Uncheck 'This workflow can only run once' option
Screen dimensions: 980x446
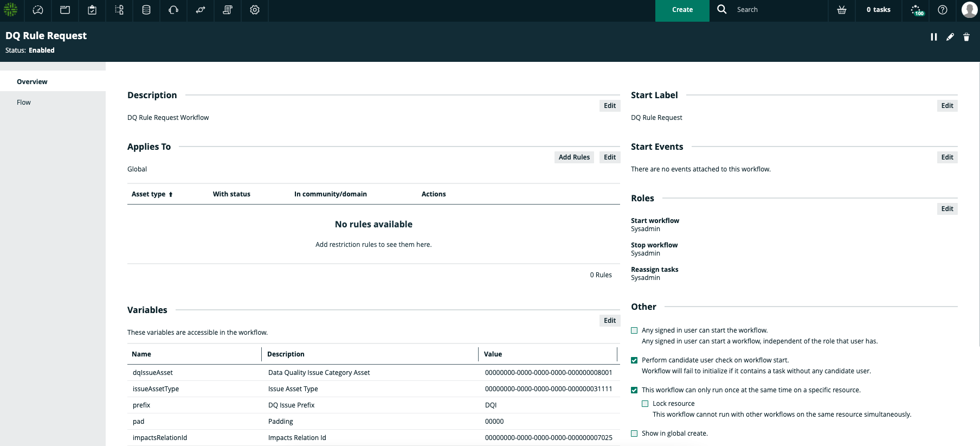634,390
